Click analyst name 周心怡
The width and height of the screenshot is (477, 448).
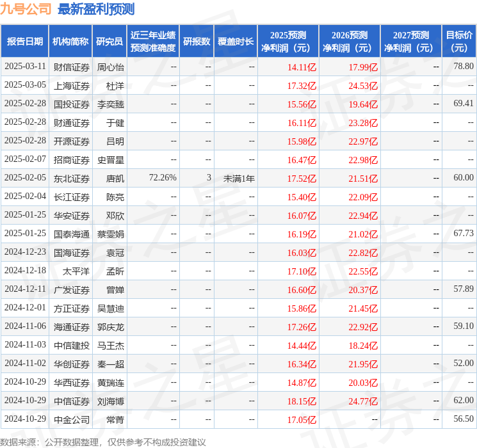tap(111, 67)
